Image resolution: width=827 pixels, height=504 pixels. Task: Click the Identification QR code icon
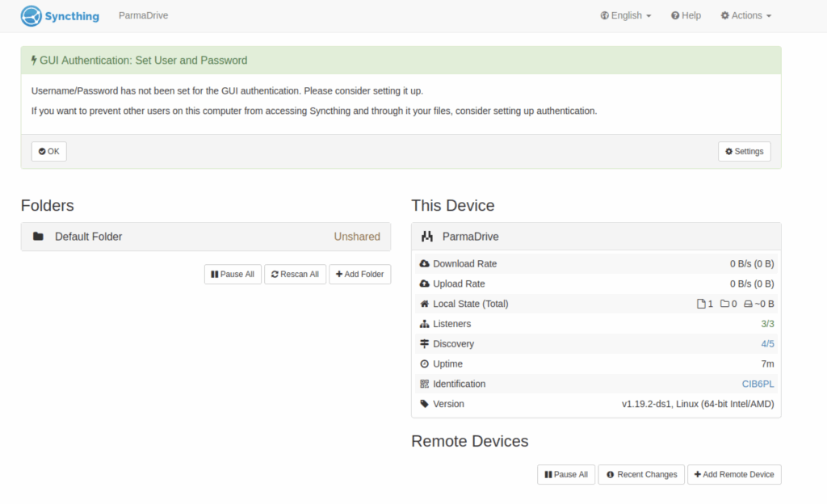(x=424, y=384)
